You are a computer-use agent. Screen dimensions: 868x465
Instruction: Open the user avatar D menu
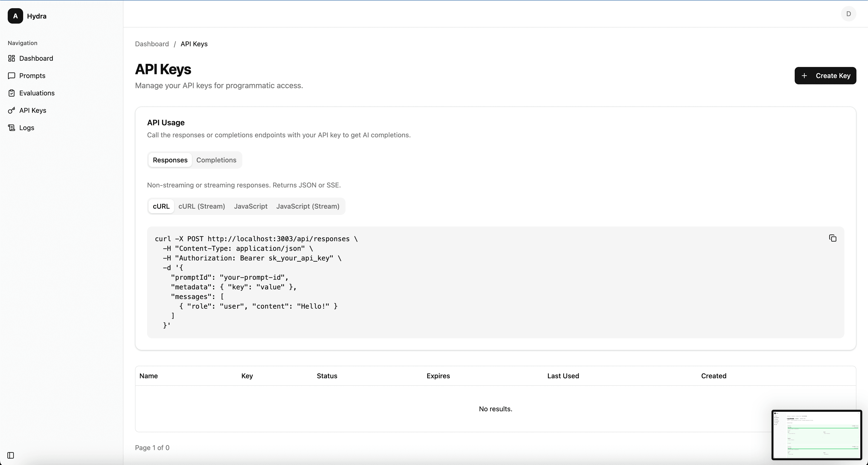pos(848,14)
